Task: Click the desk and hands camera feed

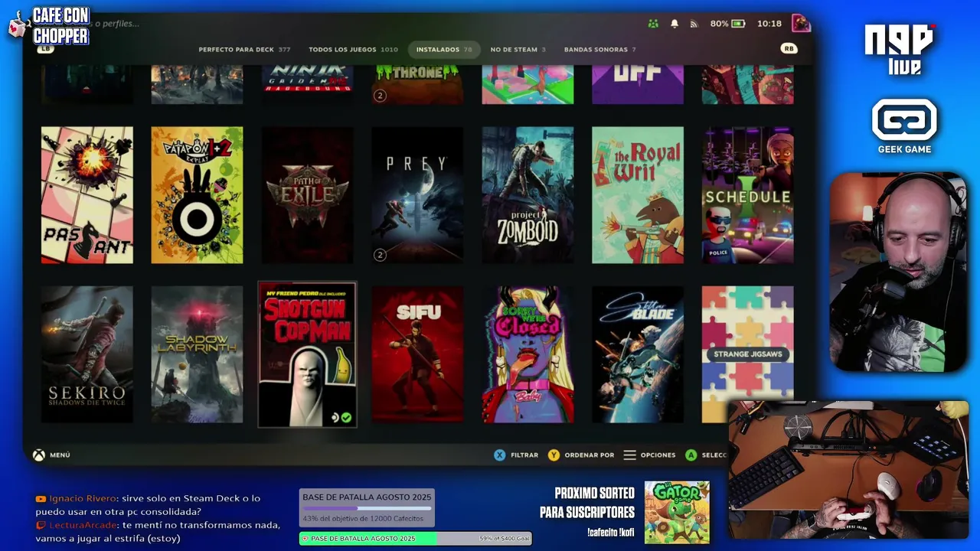Action: pyautogui.click(x=848, y=469)
